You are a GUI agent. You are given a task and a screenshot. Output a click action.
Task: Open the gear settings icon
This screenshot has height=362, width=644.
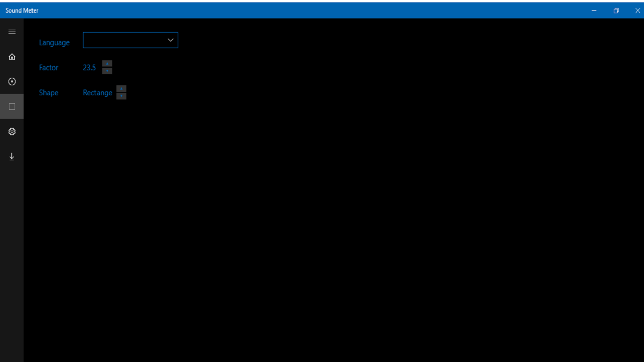point(12,132)
